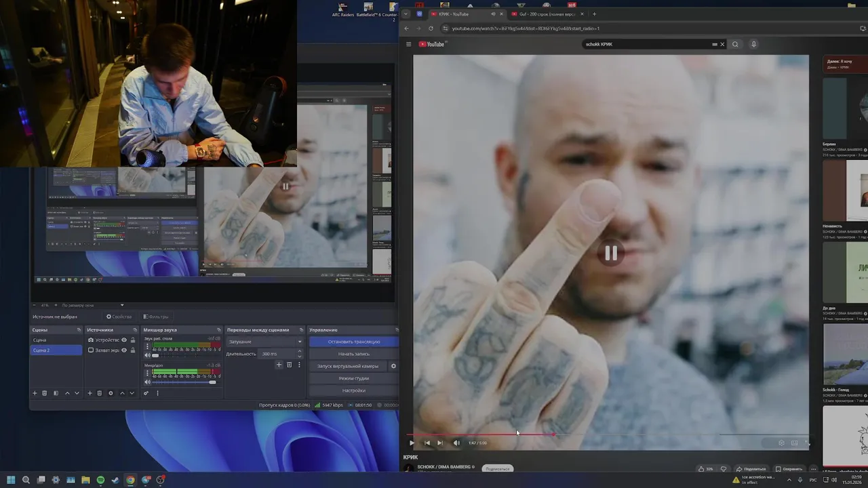
Task: Select Сцена 2 in OBS scenes list
Action: coord(56,350)
